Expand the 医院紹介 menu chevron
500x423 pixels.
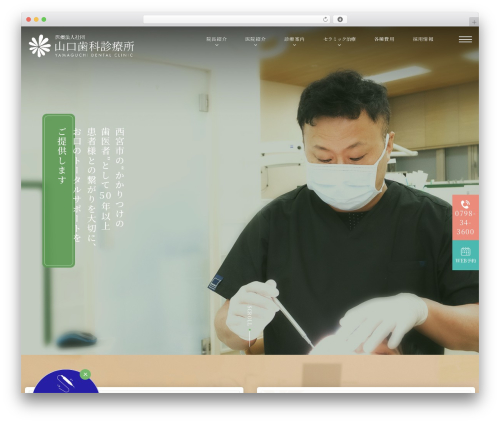click(255, 45)
